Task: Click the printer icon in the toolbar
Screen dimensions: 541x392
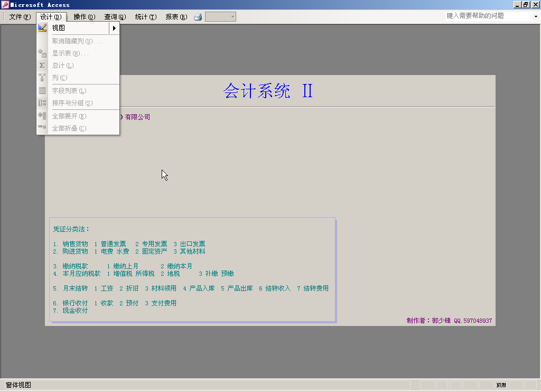Action: [198, 17]
